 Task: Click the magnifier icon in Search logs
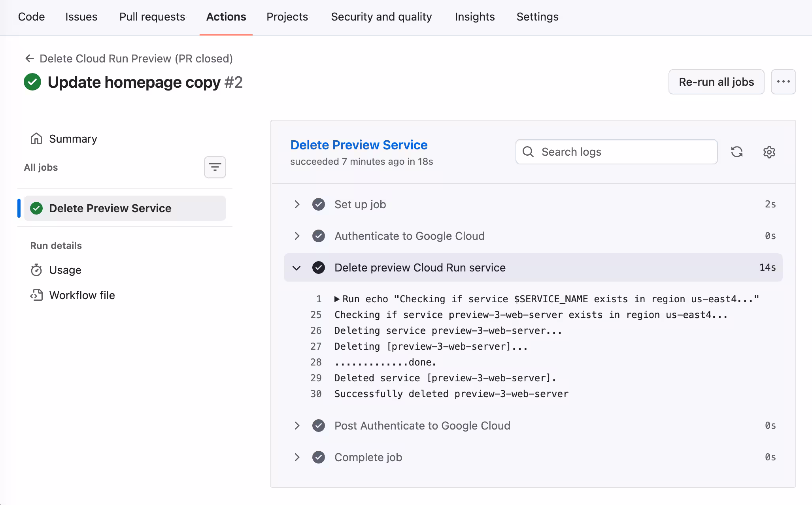pyautogui.click(x=528, y=152)
